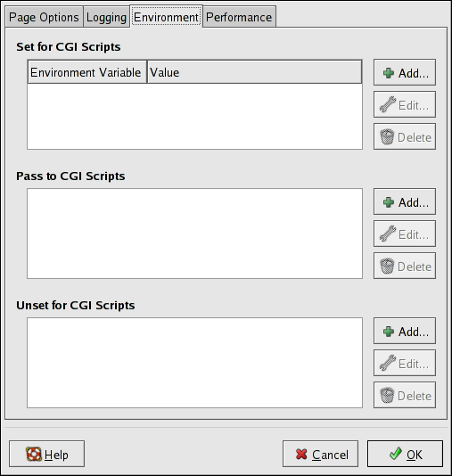This screenshot has height=476, width=452.
Task: Open the Logging tab
Action: (106, 17)
